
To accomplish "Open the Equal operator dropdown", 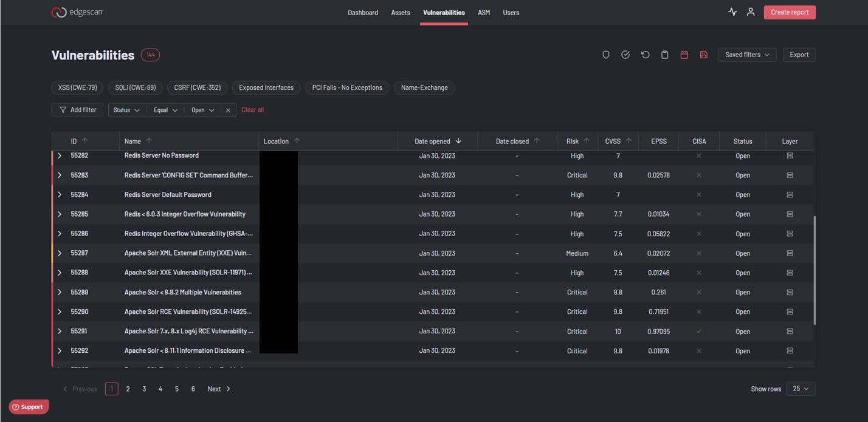I will 165,110.
